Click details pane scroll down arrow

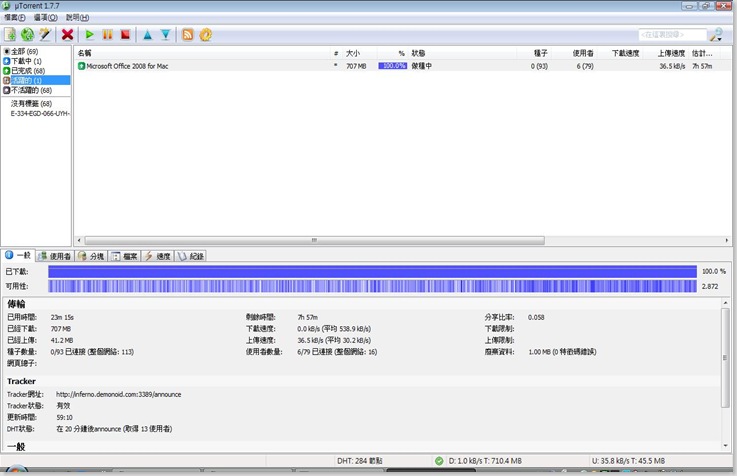726,445
